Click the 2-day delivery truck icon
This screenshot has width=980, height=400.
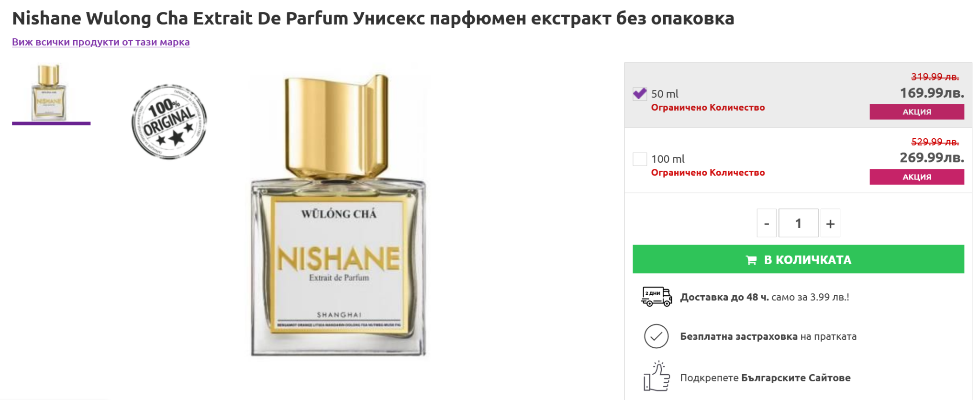[656, 297]
